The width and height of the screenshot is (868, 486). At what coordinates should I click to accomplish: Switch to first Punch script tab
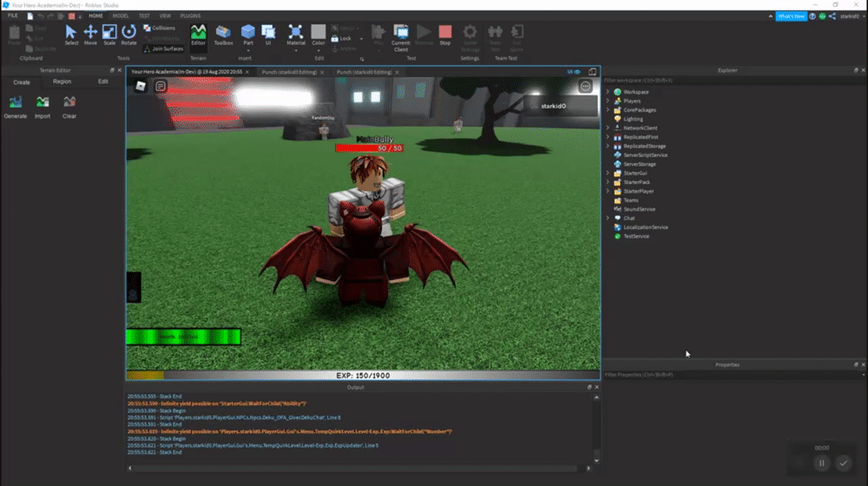point(289,72)
